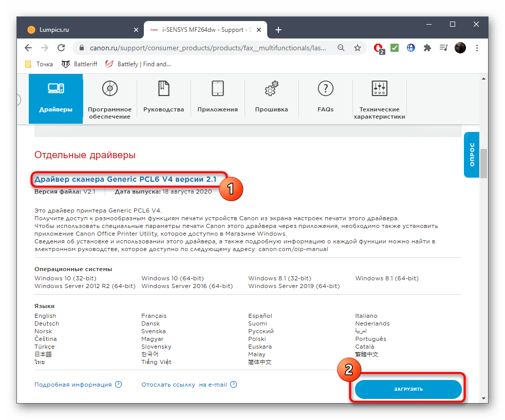Image resolution: width=505 pixels, height=420 pixels.
Task: Go back to the previous page
Action: coord(28,48)
